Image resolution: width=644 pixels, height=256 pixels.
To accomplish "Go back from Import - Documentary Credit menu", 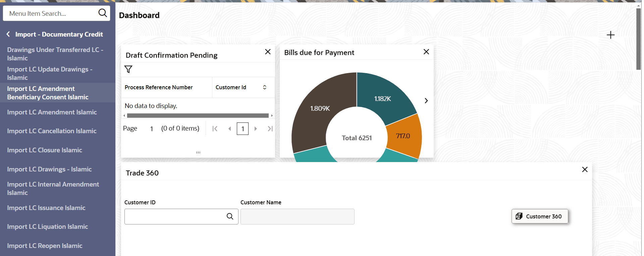I will pyautogui.click(x=8, y=34).
